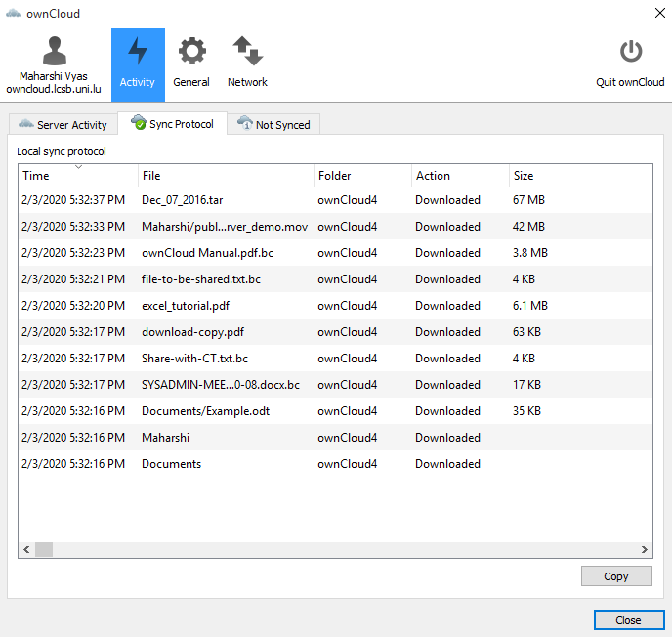This screenshot has height=637, width=672.
Task: Click the horizontal scrollbar thumb
Action: [x=44, y=550]
